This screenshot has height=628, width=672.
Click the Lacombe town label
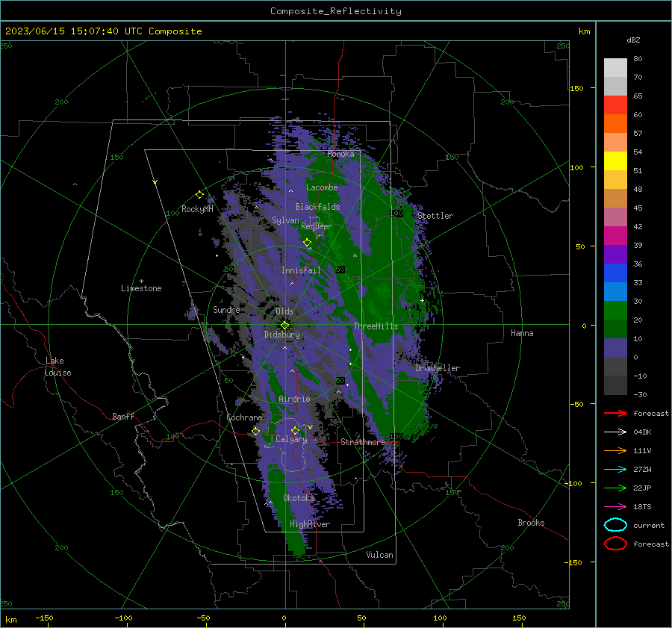point(322,187)
